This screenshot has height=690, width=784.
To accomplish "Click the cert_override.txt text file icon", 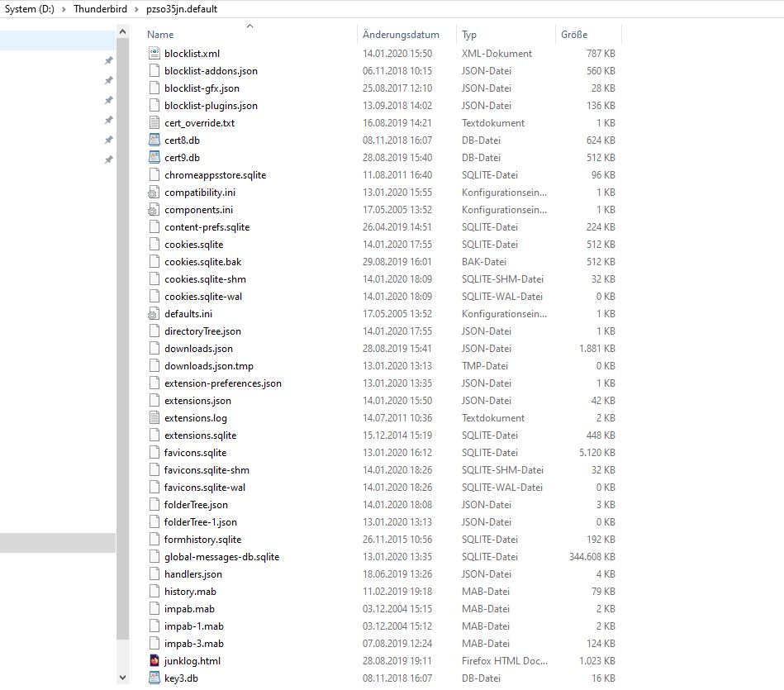I will [154, 123].
